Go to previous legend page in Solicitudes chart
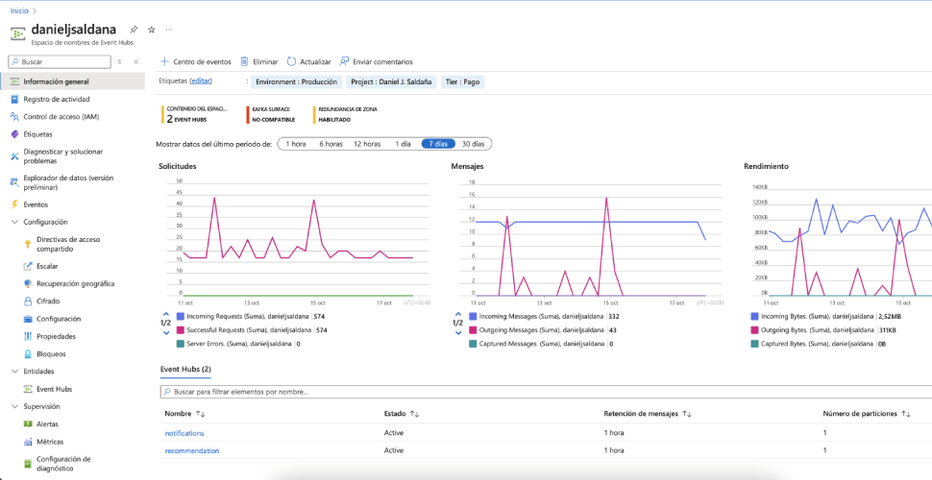932x480 pixels. (166, 314)
